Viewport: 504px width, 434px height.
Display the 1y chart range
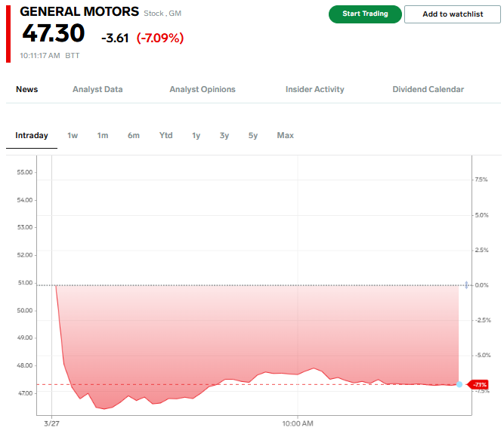[196, 135]
